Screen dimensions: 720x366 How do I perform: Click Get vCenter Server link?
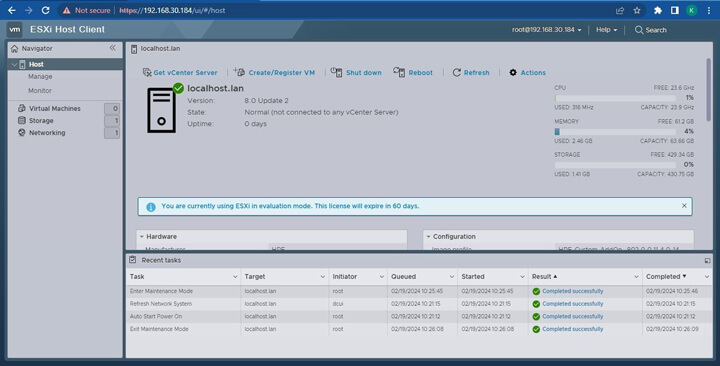point(186,73)
